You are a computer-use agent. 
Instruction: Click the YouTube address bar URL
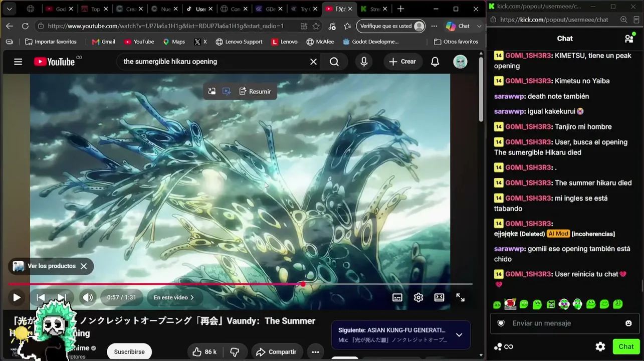click(x=166, y=26)
